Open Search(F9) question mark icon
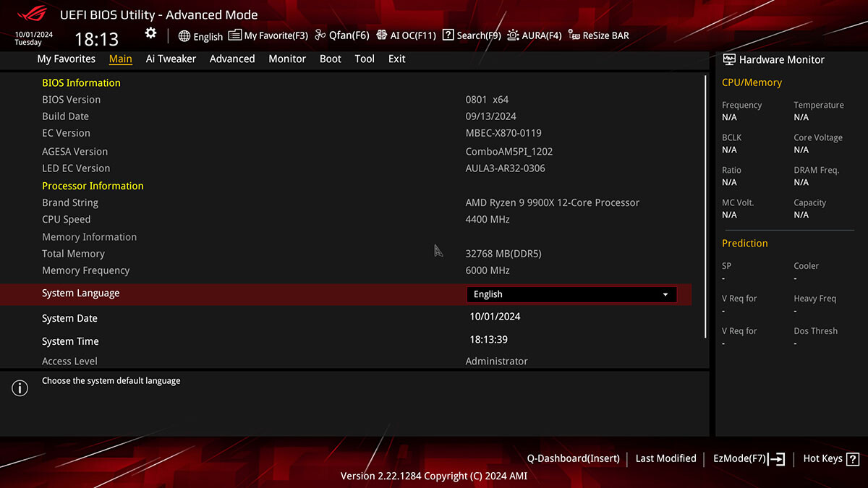Screen dimensions: 868x488 (x=448, y=35)
